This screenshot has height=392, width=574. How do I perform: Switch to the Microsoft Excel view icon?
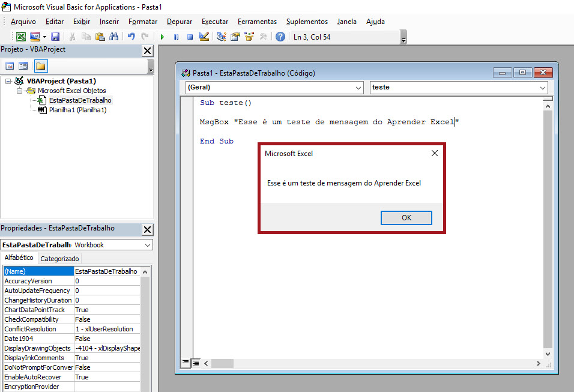point(21,37)
